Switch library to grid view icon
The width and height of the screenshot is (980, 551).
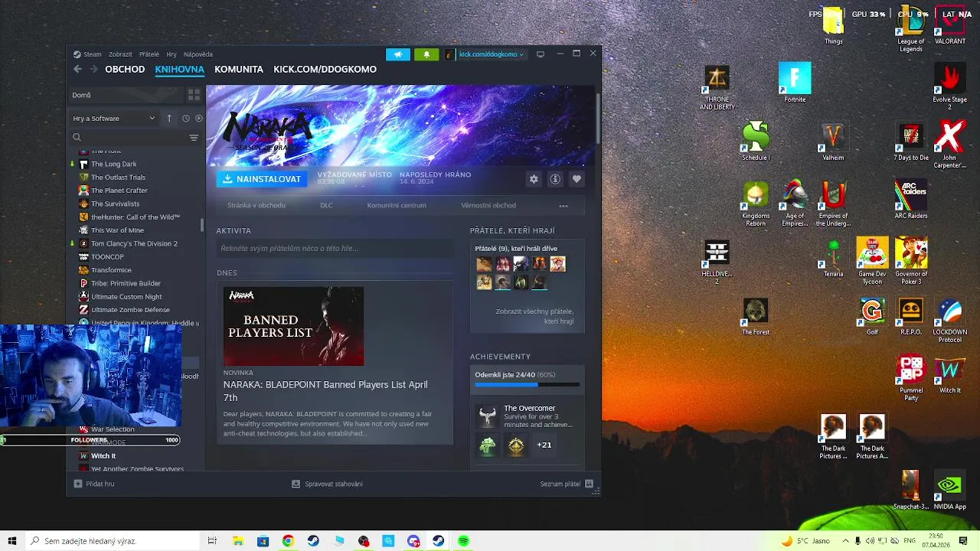pyautogui.click(x=194, y=95)
